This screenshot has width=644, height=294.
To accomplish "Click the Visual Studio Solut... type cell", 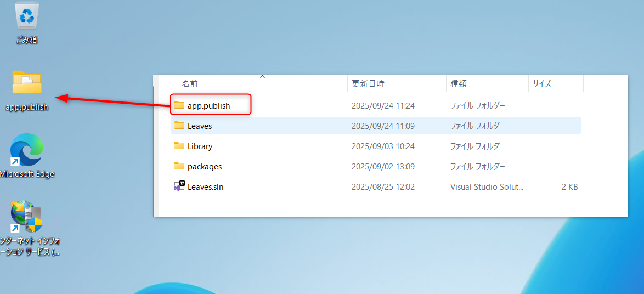I will 487,187.
